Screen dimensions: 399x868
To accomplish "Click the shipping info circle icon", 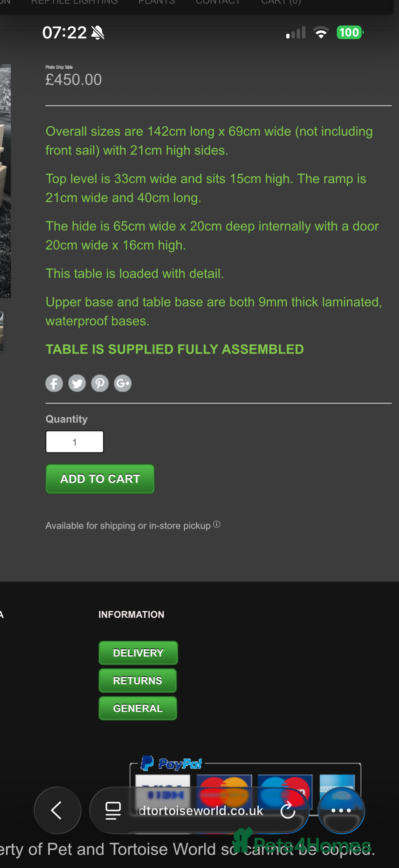I will (217, 524).
